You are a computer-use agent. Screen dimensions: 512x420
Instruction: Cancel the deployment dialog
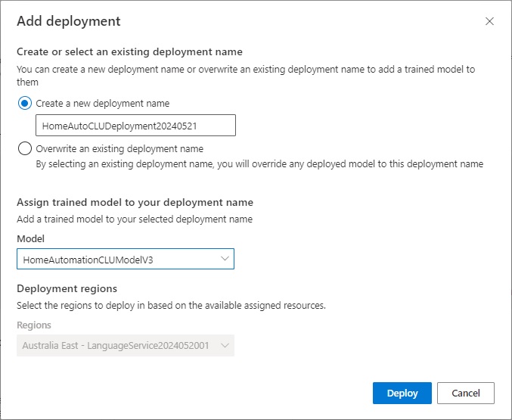[x=466, y=394]
